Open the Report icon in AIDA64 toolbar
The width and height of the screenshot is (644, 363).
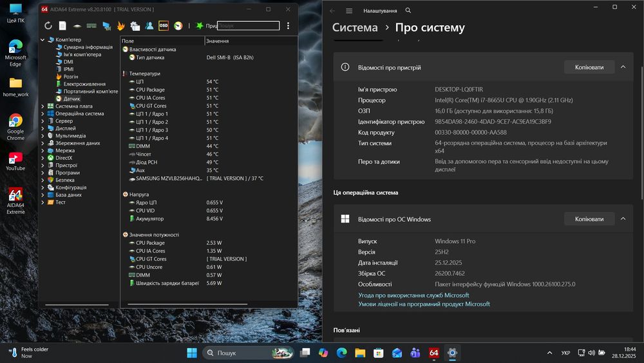[x=62, y=26]
